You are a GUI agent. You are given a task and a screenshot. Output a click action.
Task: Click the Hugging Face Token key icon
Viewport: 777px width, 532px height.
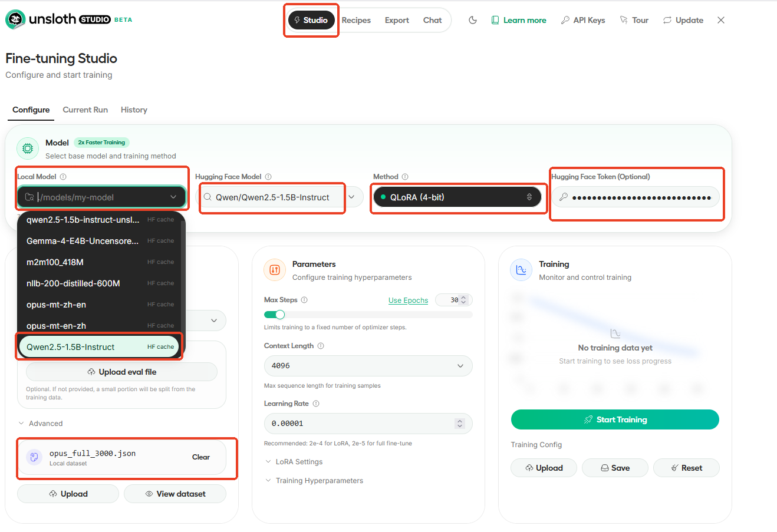(x=564, y=197)
